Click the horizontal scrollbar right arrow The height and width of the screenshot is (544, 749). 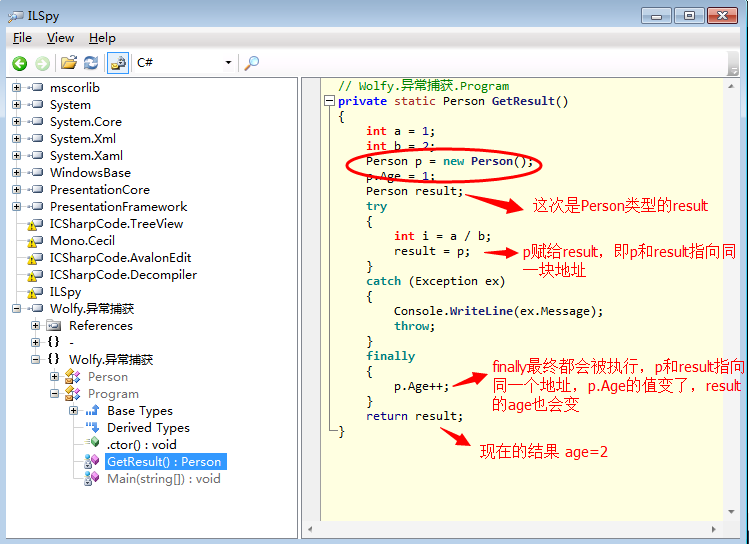pyautogui.click(x=714, y=529)
